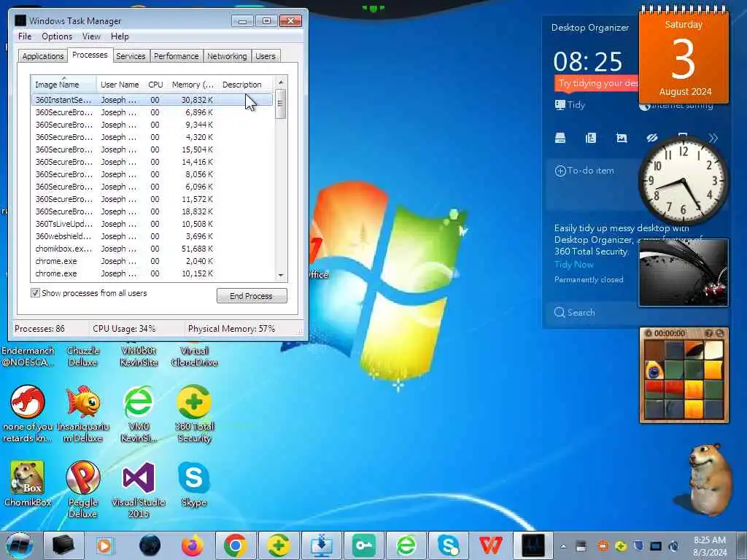Click the process list scroll-down arrow
The width and height of the screenshot is (747, 560).
(281, 275)
